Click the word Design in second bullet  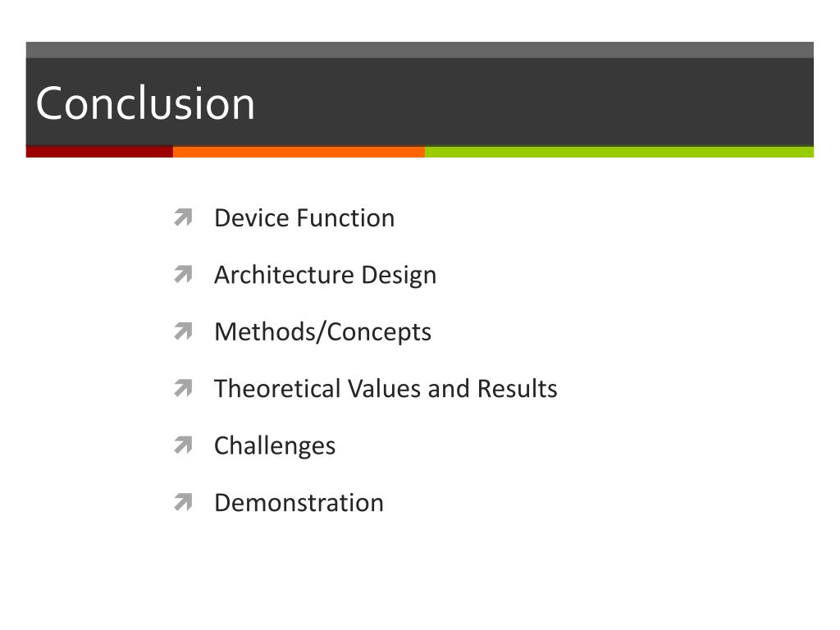[399, 276]
